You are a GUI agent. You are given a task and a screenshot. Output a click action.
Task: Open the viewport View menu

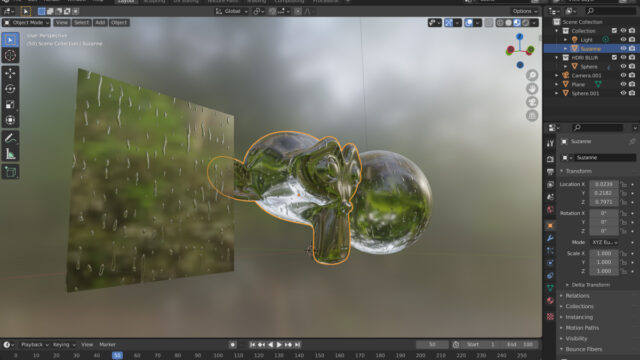62,22
